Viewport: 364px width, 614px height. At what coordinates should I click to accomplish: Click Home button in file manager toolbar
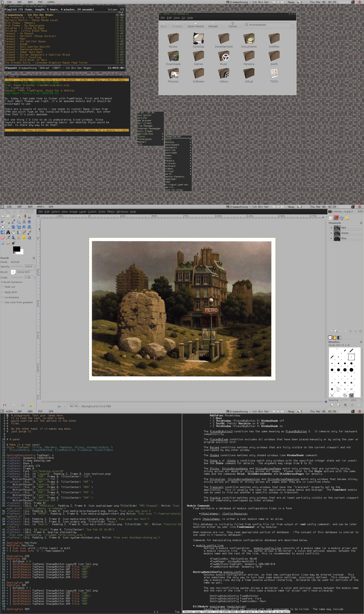(x=233, y=25)
